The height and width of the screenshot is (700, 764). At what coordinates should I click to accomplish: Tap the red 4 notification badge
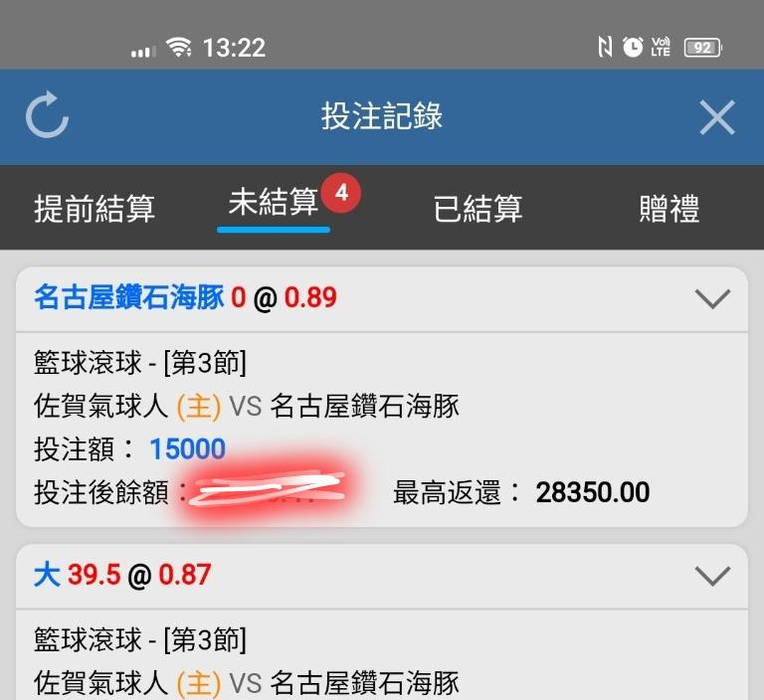pos(341,193)
